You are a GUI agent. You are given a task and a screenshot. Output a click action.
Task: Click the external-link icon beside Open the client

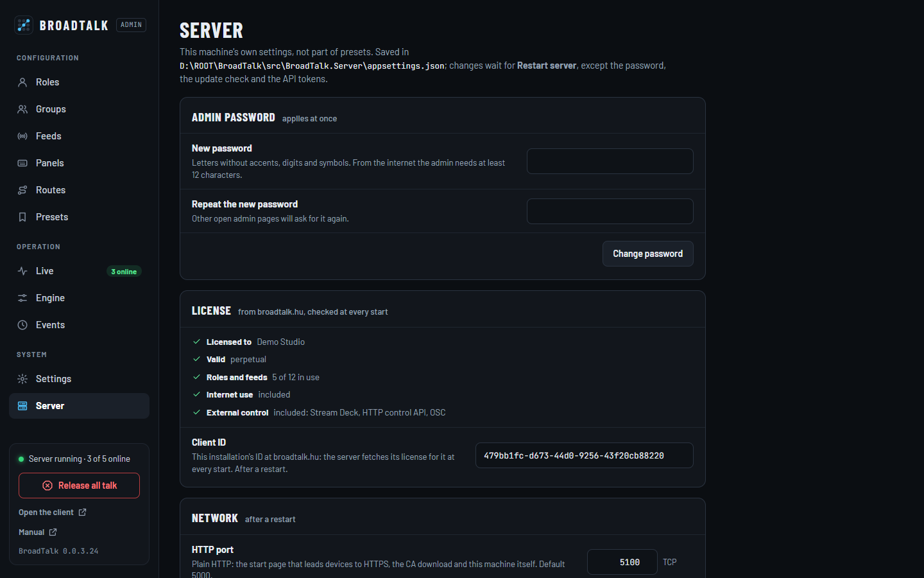[x=82, y=512]
